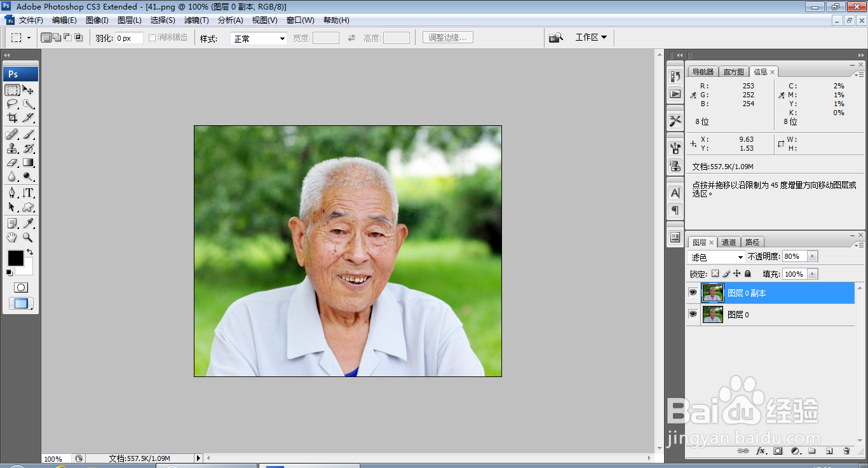
Task: Select the Eraser tool
Action: 13,163
